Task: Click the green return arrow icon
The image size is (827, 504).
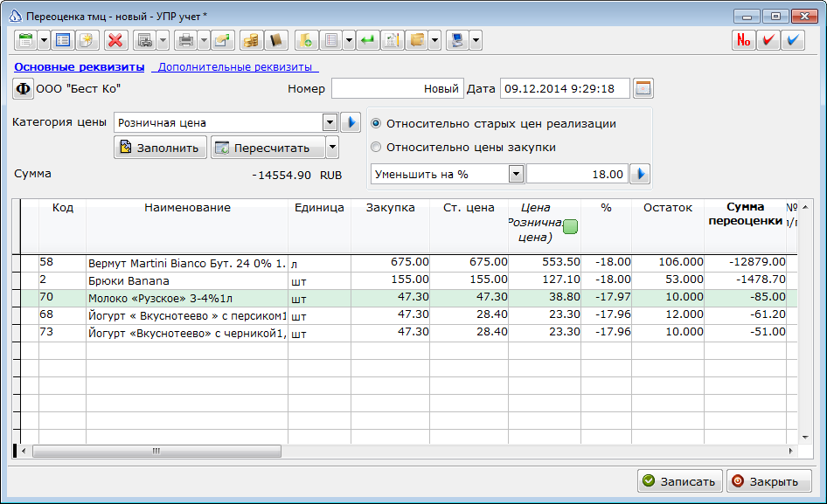Action: point(367,40)
